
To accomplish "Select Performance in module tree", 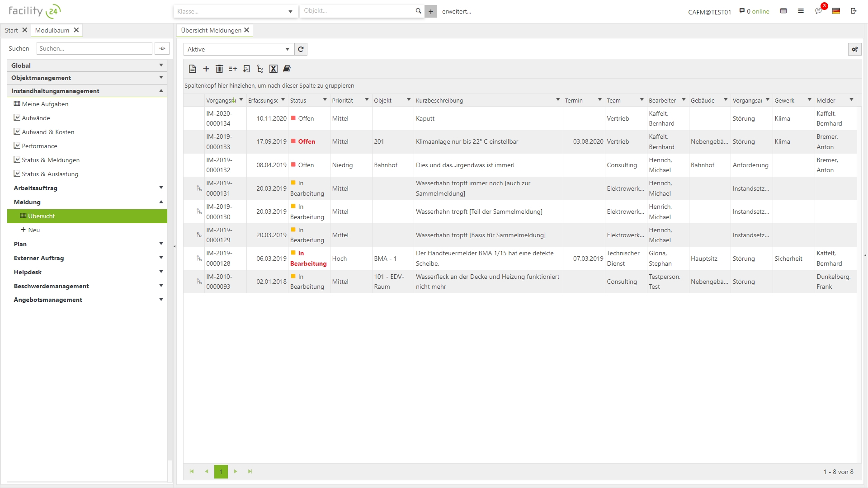I will pos(39,146).
